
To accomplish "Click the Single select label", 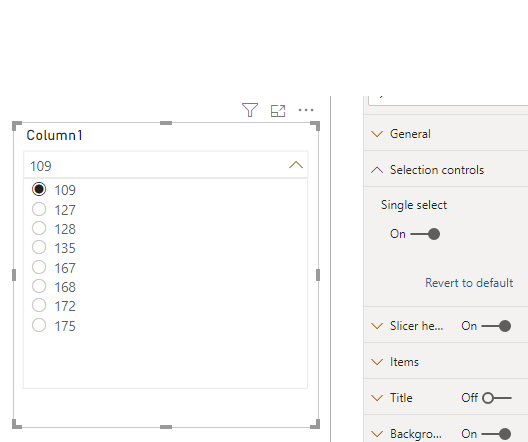I will pos(414,205).
